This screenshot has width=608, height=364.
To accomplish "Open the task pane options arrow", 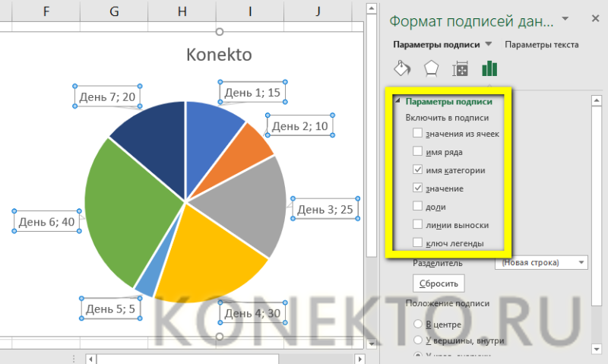I will pos(565,18).
